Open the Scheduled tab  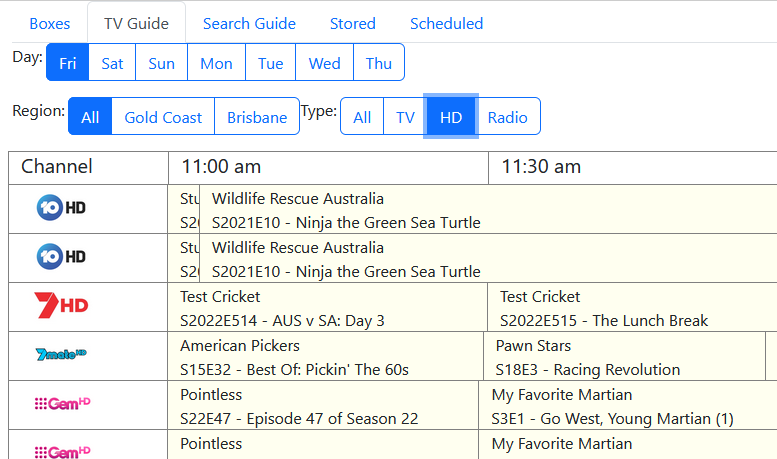click(446, 23)
